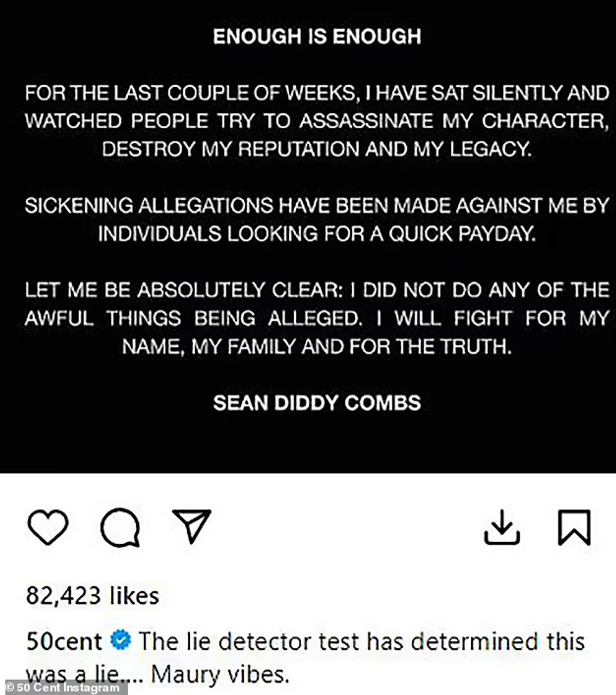The width and height of the screenshot is (616, 695).
Task: Like the post with the heart icon
Action: point(48,527)
